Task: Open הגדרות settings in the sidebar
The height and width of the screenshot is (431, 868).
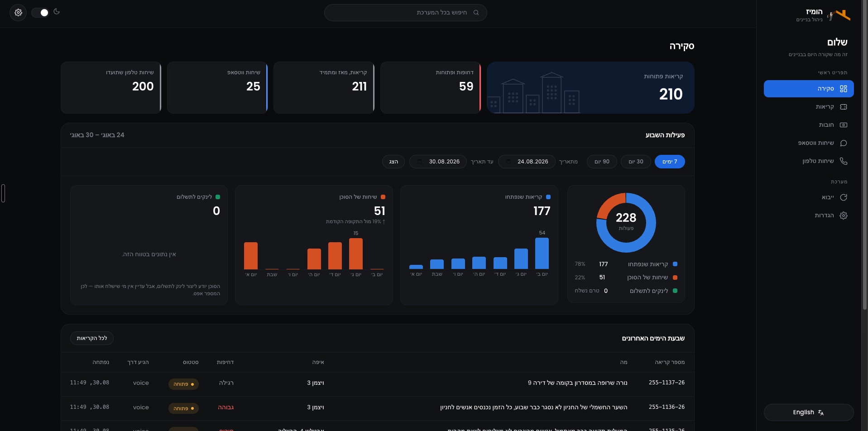Action: (x=809, y=215)
